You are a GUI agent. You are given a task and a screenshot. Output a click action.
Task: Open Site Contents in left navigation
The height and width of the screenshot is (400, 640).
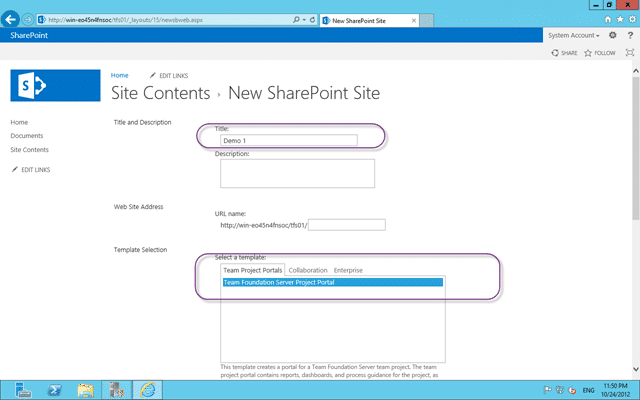pos(29,150)
